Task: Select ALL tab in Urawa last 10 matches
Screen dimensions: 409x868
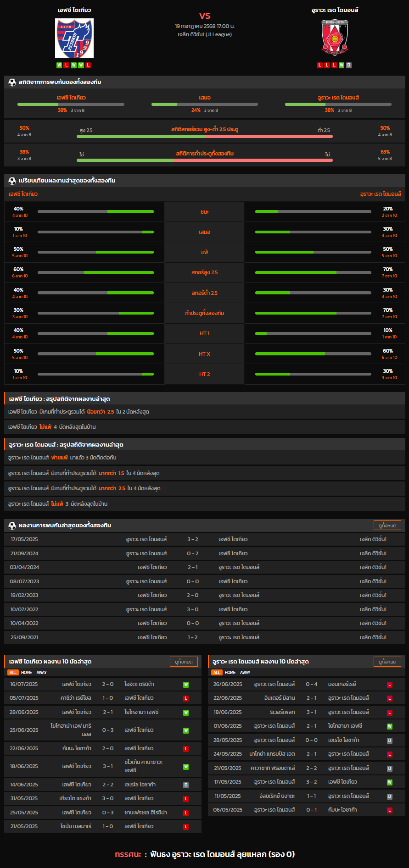Action: [217, 673]
